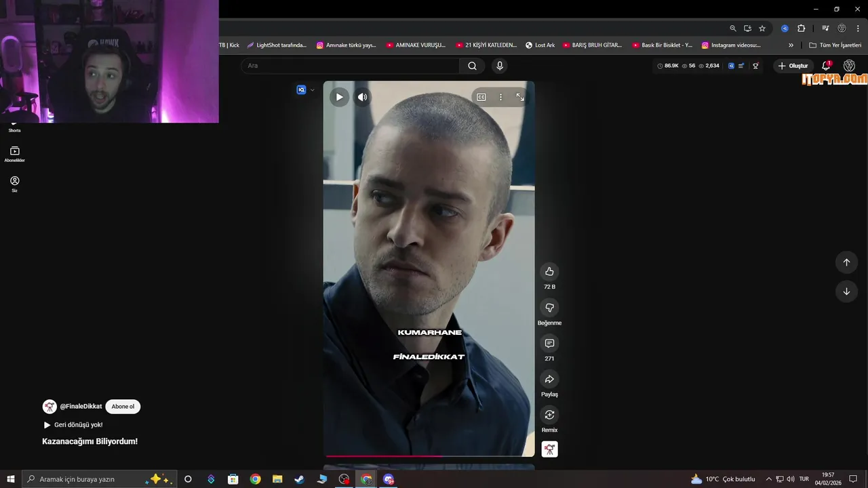Like the Short with 72 B likes

tap(549, 272)
